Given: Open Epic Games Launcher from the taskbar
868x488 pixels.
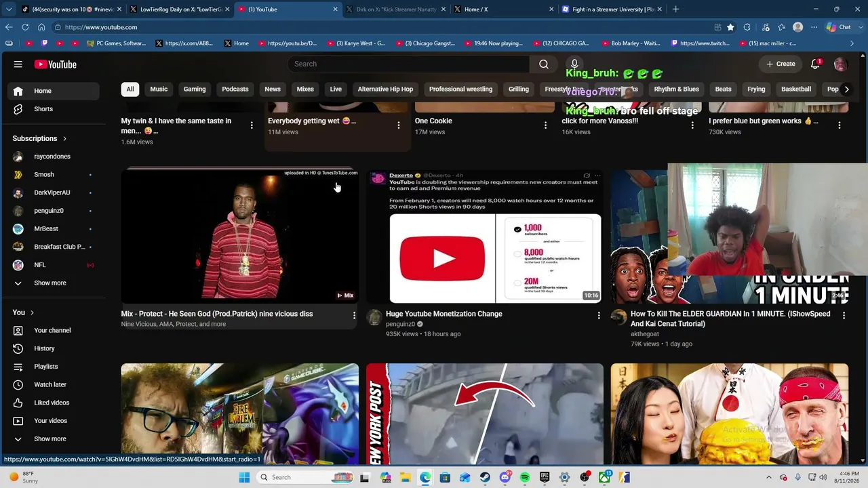Looking at the screenshot, I should pos(545,477).
